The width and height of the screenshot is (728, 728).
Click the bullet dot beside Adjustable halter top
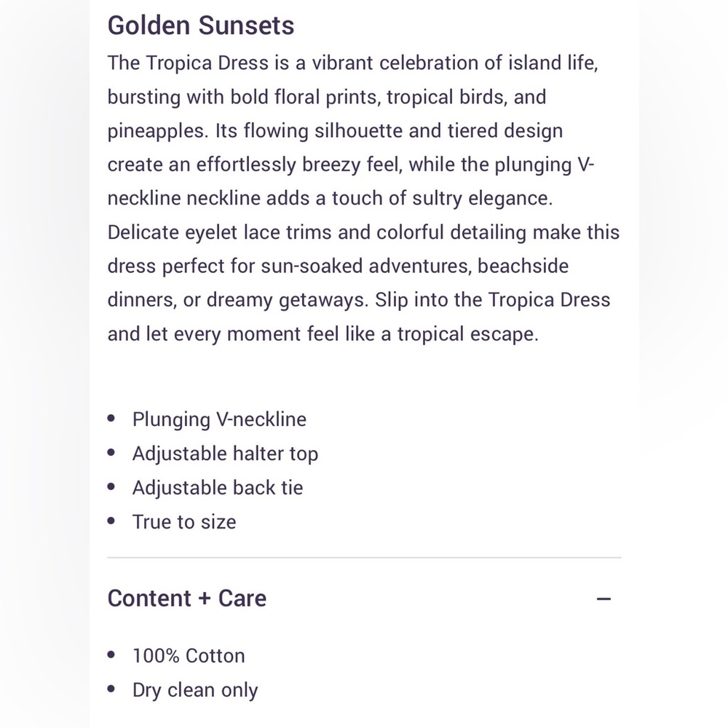111,454
